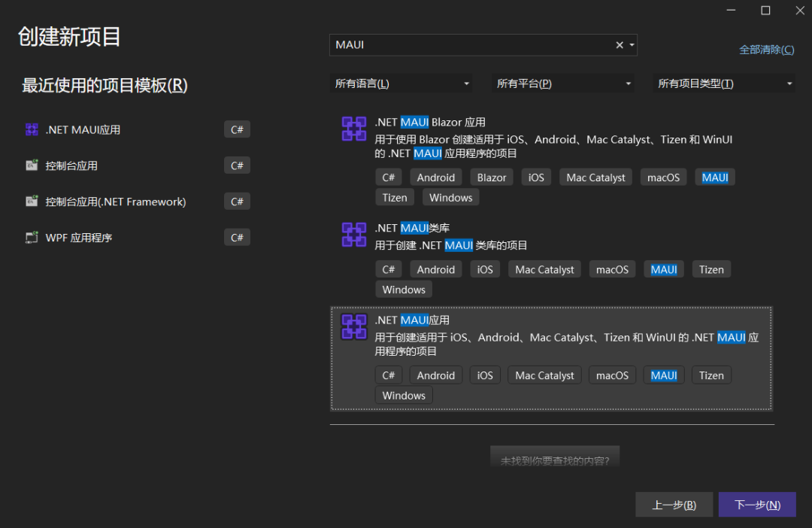
Task: Click the .NET MAUI类库 template icon
Action: 354,234
